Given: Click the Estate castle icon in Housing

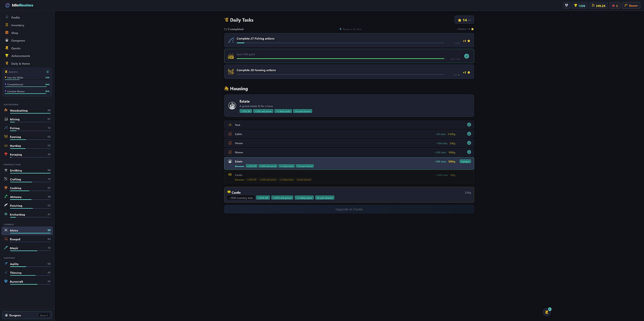Looking at the screenshot, I should pyautogui.click(x=232, y=106).
